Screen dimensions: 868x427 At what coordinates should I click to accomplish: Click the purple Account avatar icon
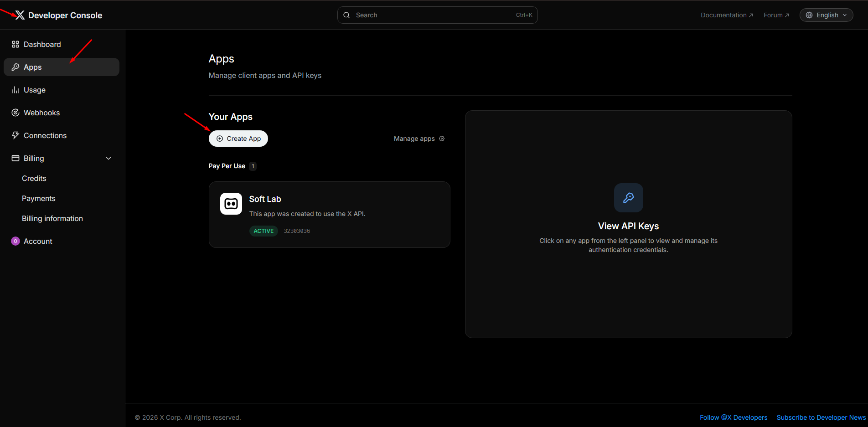point(15,241)
